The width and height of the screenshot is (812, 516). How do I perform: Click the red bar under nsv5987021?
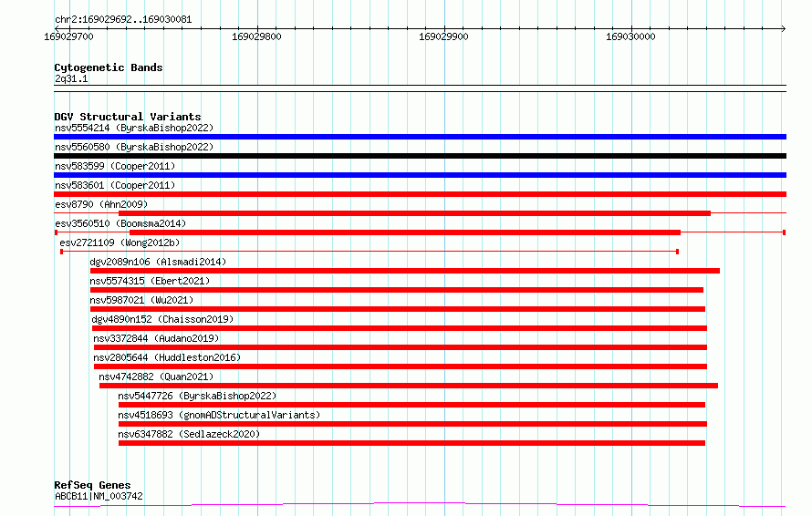point(398,309)
